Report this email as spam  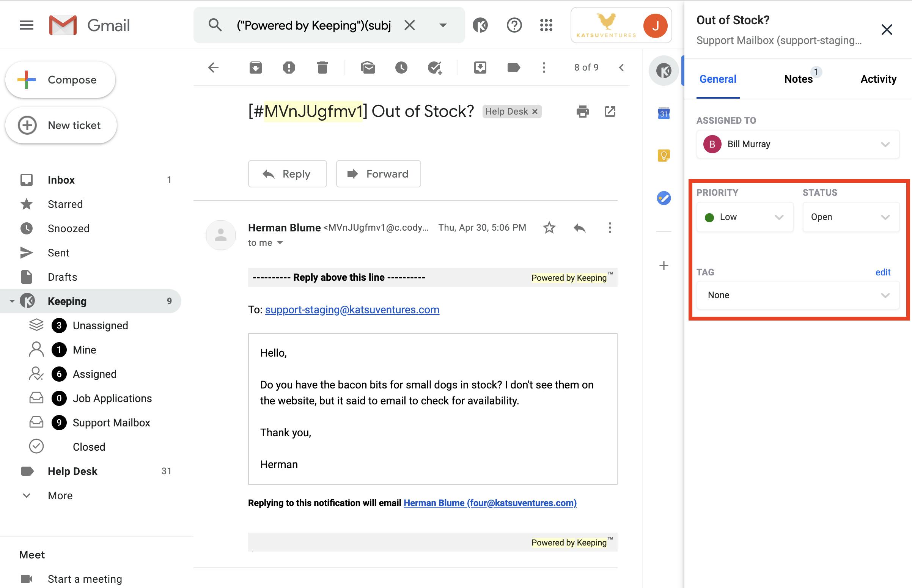coord(289,68)
